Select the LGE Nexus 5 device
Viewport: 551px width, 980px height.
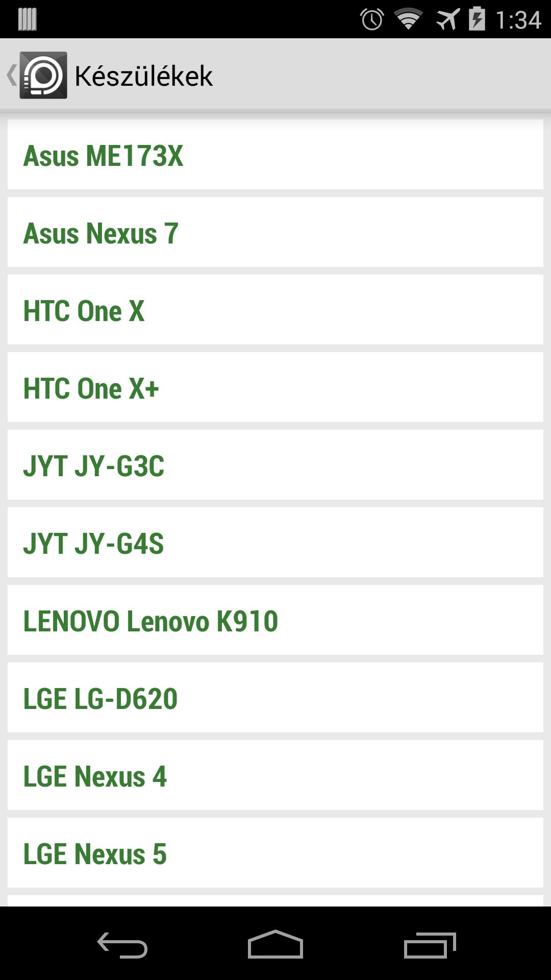pyautogui.click(x=275, y=853)
